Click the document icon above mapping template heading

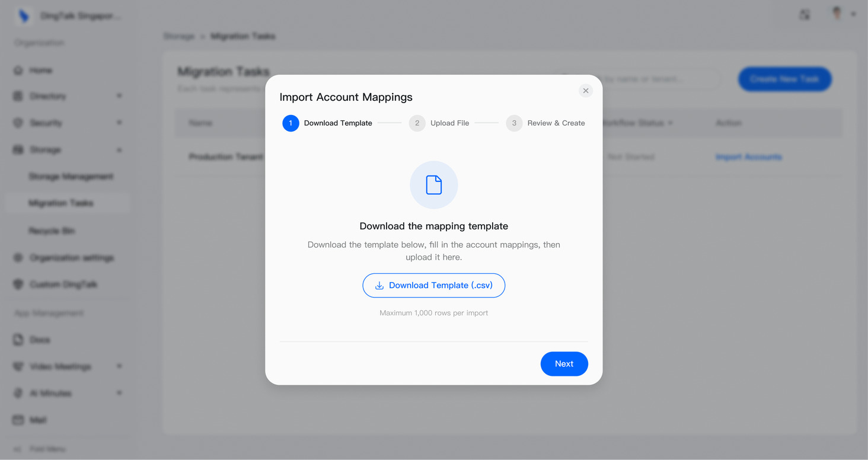[x=434, y=185]
